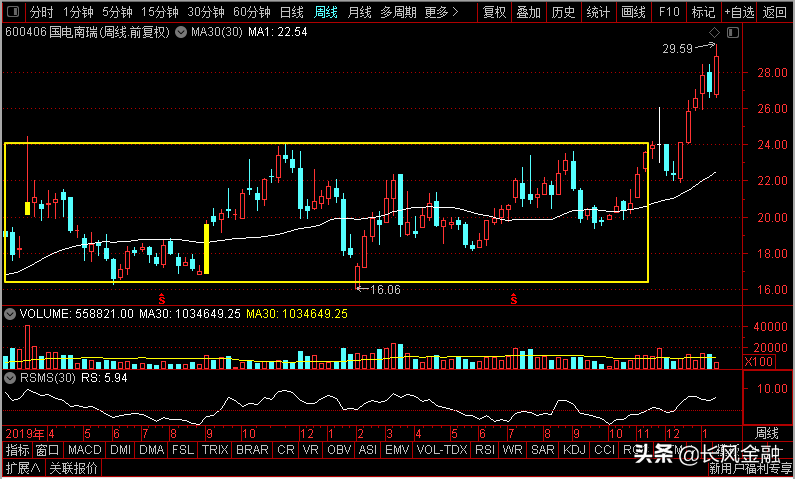Select the OBV indicator
Screen dimensions: 795x479
(x=339, y=450)
